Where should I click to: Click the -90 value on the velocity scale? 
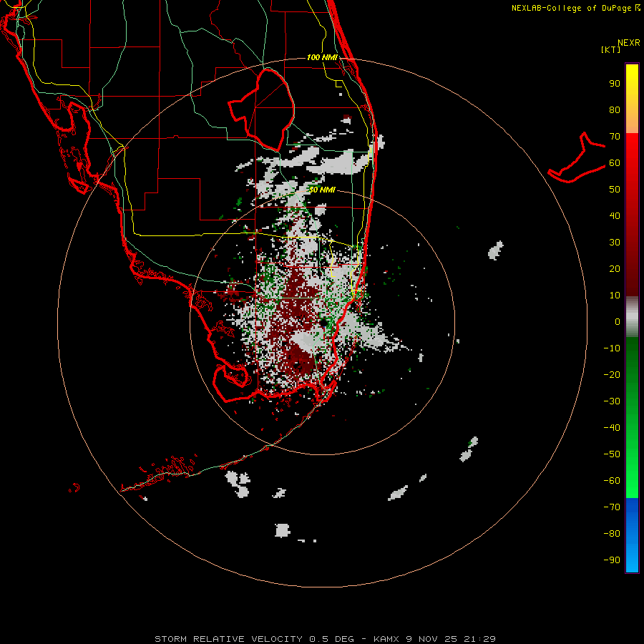612,560
